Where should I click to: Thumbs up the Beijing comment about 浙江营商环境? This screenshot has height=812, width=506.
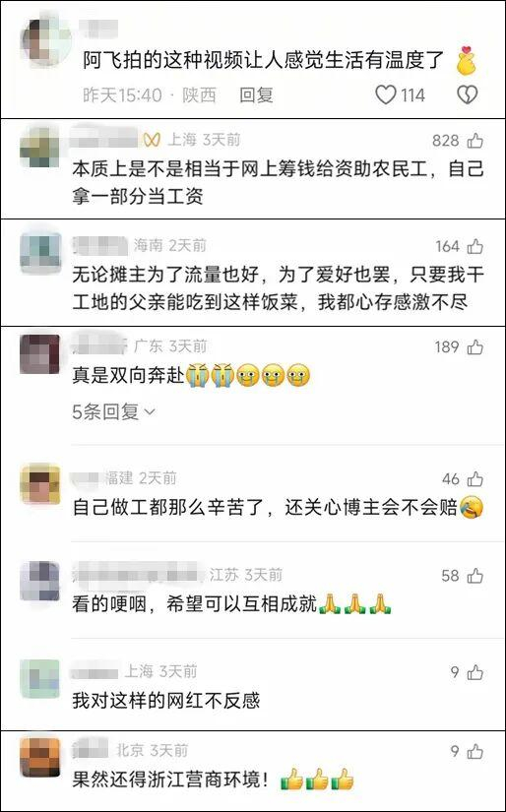(474, 751)
